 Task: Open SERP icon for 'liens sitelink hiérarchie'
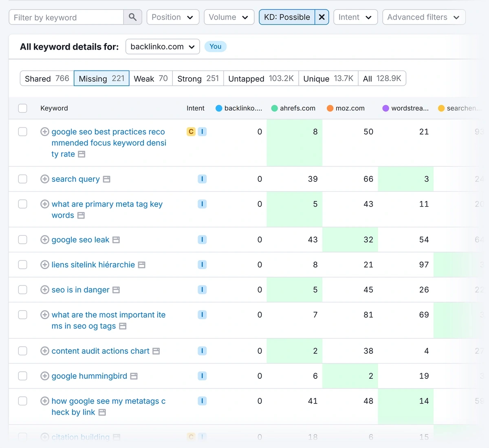pos(142,265)
